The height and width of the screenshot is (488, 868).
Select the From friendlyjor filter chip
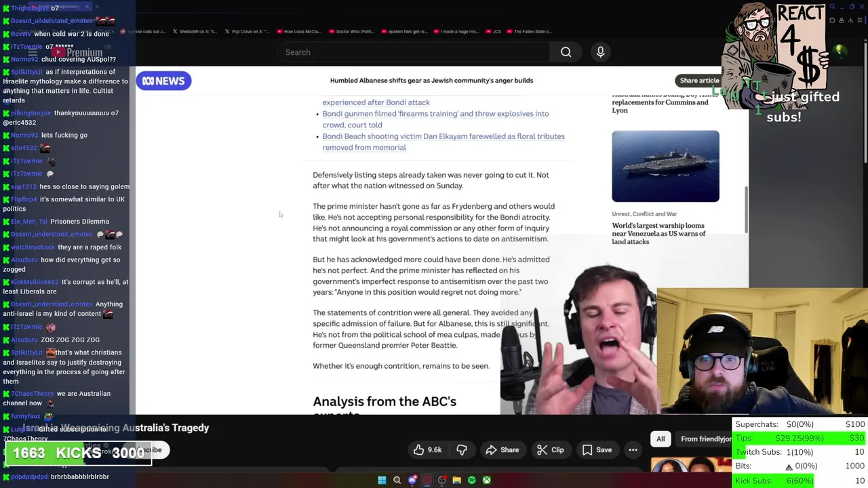pyautogui.click(x=705, y=439)
